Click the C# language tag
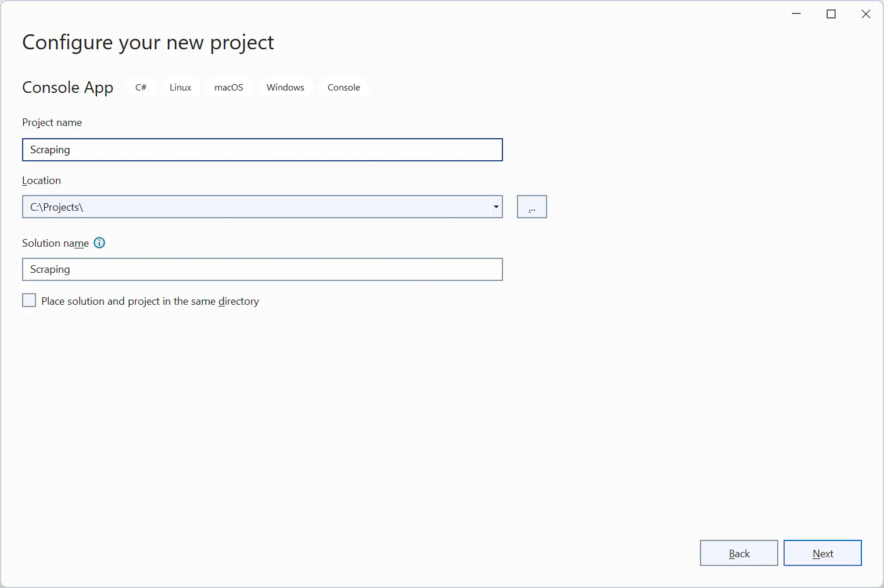 tap(141, 87)
